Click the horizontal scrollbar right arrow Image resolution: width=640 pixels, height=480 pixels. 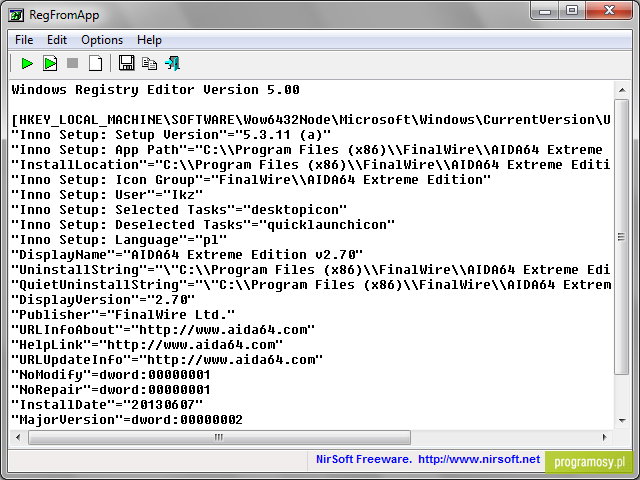pos(604,438)
